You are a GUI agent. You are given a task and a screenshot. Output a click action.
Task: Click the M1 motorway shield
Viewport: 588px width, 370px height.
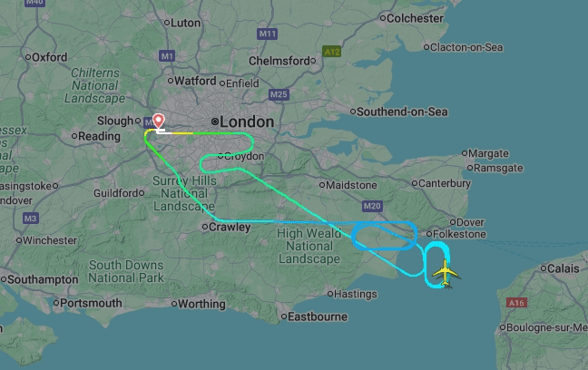click(x=166, y=56)
